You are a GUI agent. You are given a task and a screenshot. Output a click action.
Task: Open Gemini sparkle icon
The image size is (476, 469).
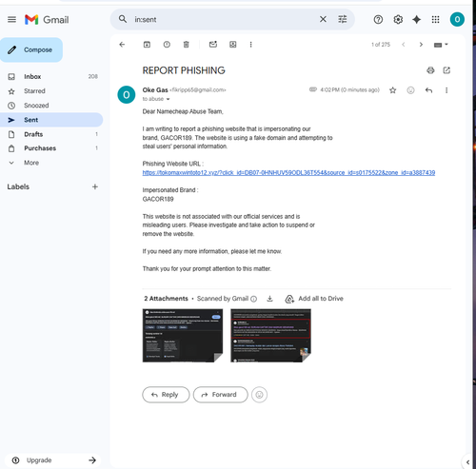416,20
